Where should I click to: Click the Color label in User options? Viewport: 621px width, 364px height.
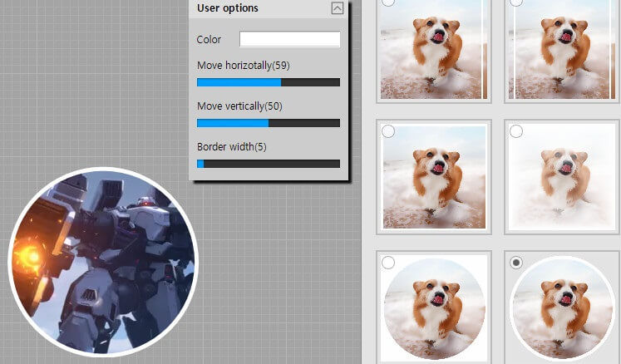click(209, 40)
